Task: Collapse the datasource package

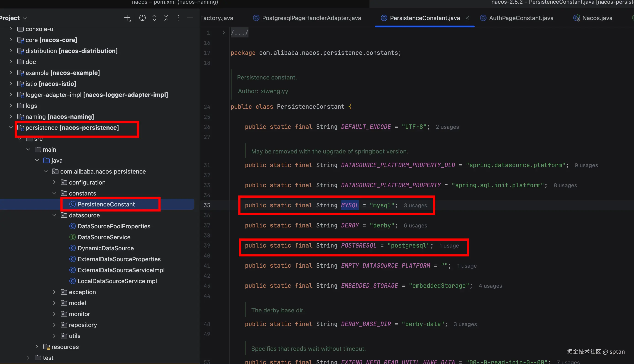Action: pos(54,215)
